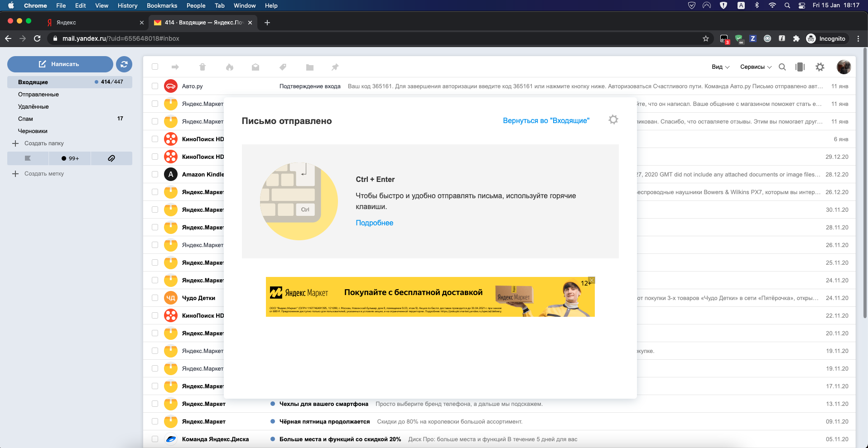Screen dimensions: 868x448
Task: Open the label (tag) toolbar icon
Action: 283,67
